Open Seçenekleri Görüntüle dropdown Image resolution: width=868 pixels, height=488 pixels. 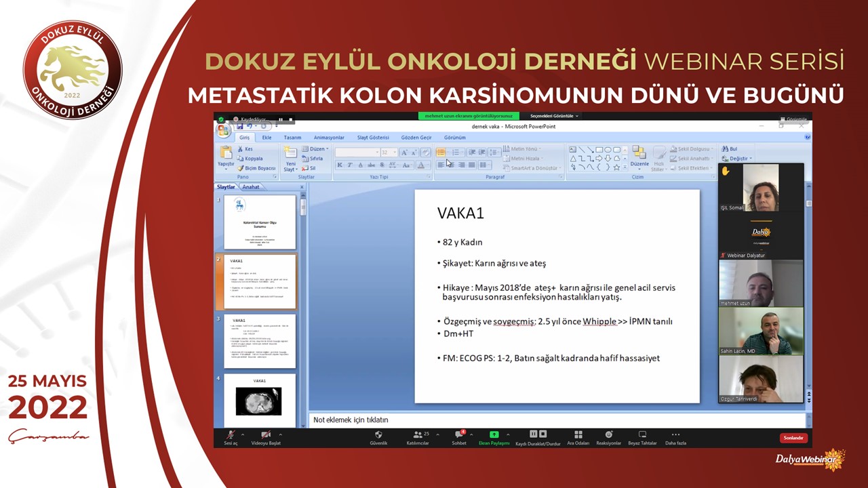tap(554, 116)
